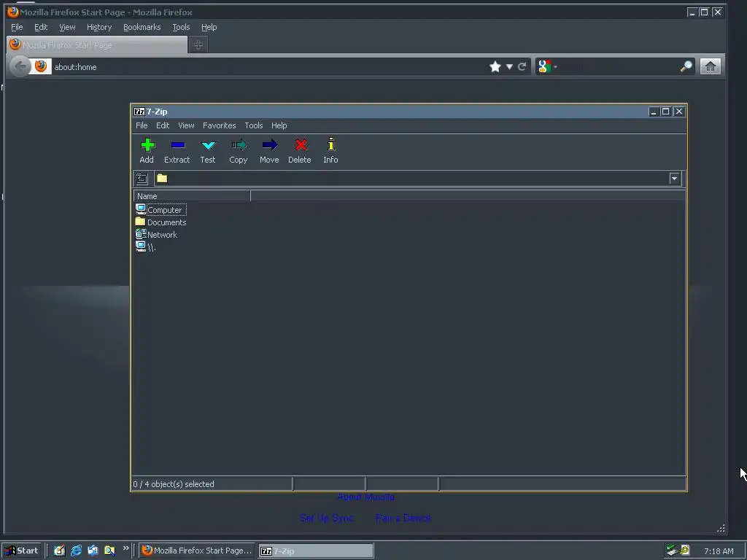This screenshot has height=560, width=747.
Task: Launch Internet Explorer from quick launch
Action: click(x=76, y=551)
